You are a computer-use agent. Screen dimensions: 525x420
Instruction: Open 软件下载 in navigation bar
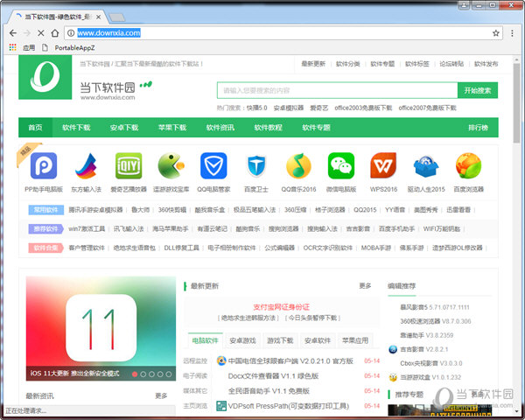76,128
